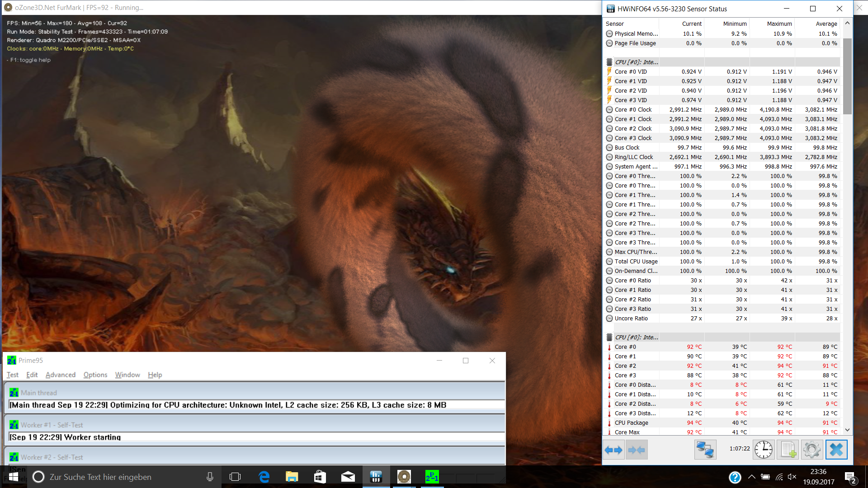Click the shrink columns arrows button
868x488 pixels.
pos(637,450)
